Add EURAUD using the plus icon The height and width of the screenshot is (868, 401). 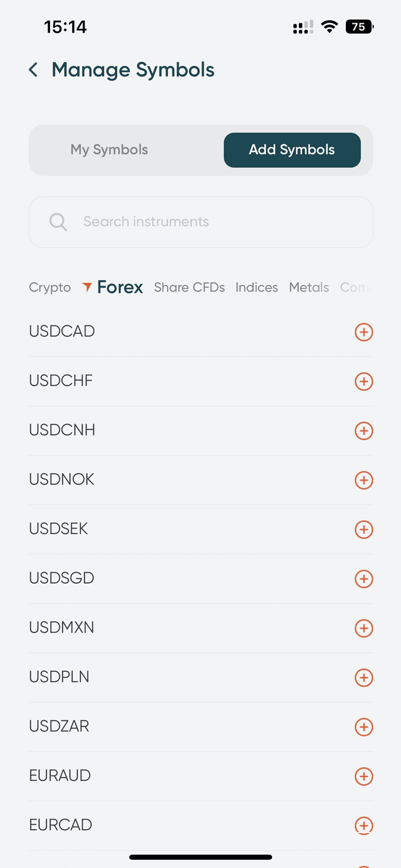363,776
